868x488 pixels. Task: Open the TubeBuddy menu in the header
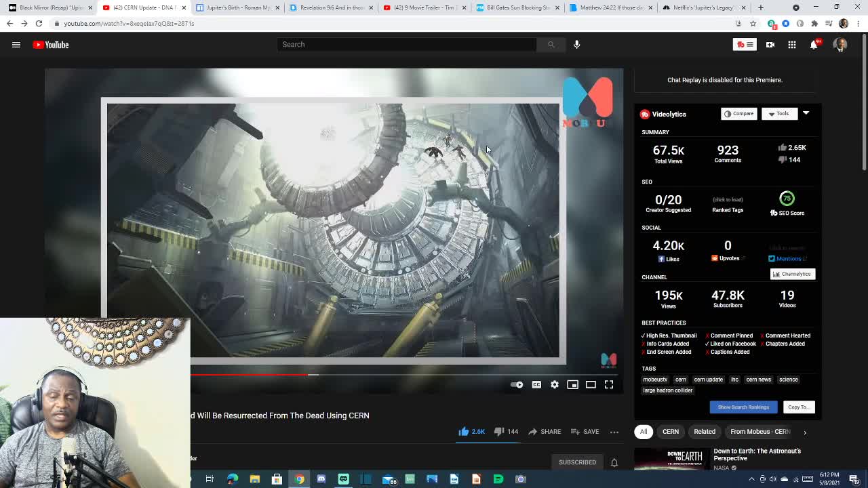pyautogui.click(x=745, y=45)
